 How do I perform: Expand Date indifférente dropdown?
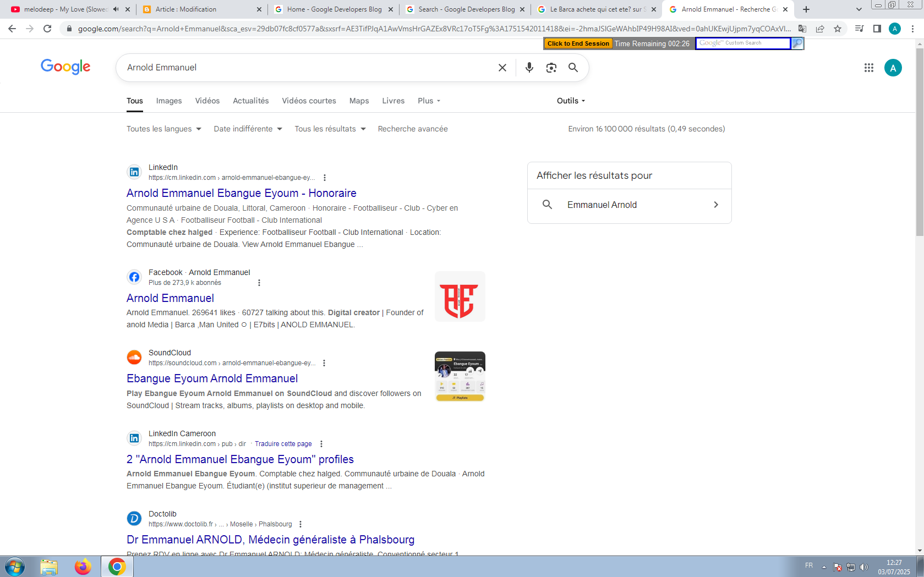tap(248, 129)
